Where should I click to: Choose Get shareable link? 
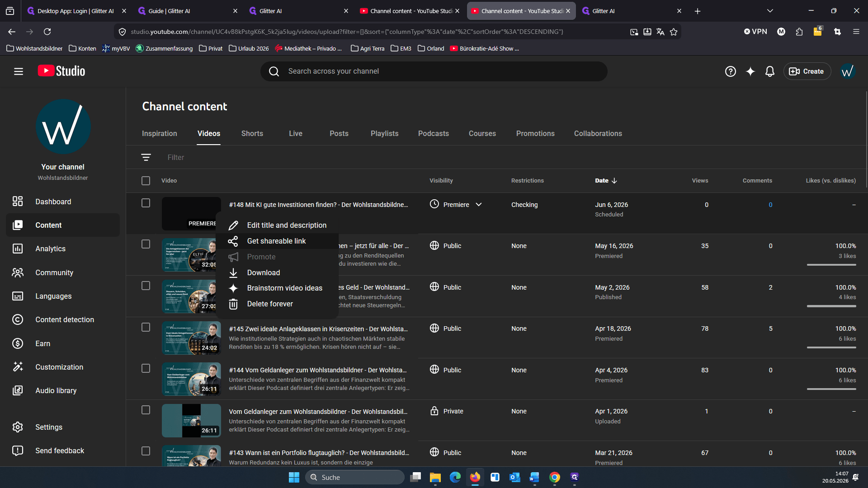[x=277, y=241]
